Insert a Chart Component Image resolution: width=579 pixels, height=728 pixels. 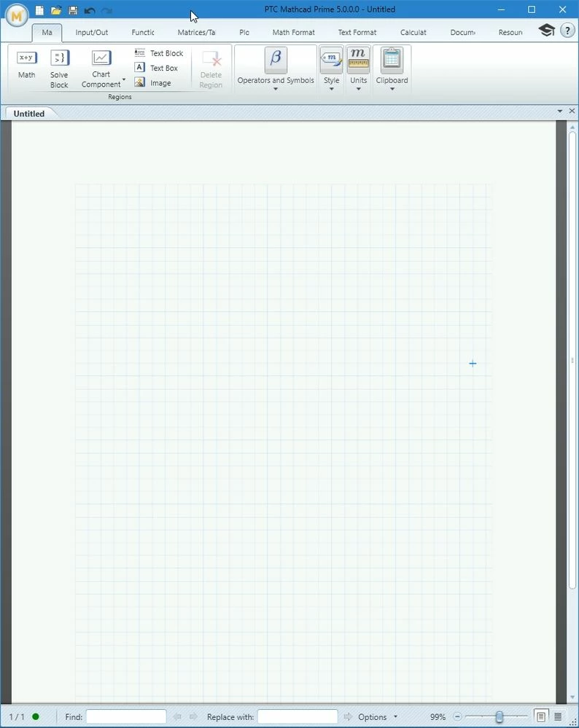(101, 69)
